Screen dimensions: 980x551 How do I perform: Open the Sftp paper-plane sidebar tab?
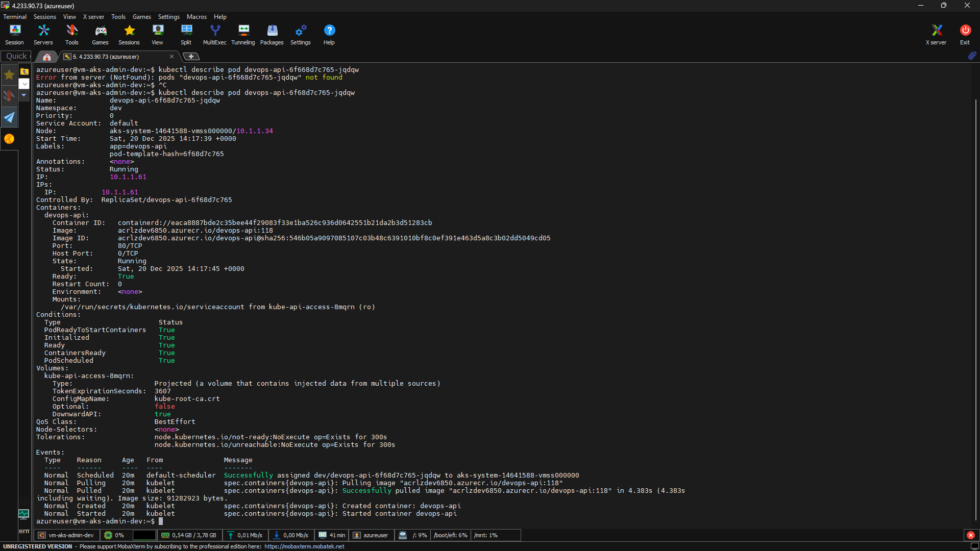9,117
